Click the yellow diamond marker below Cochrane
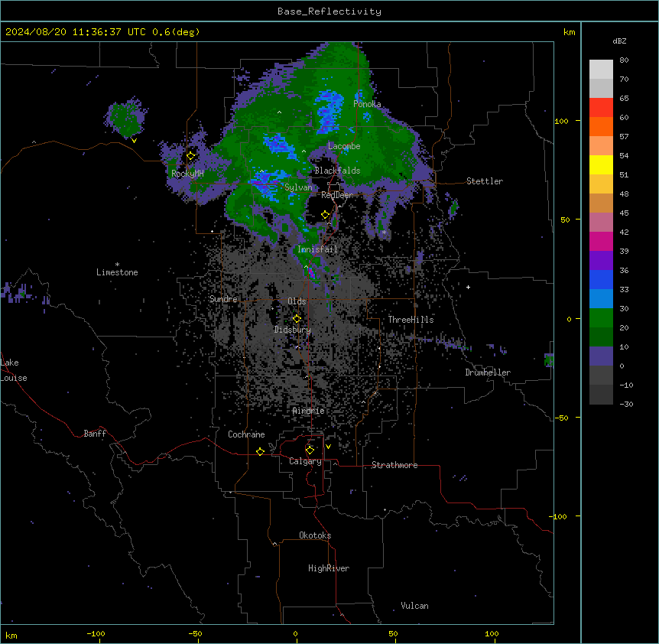This screenshot has height=644, width=659. tap(260, 451)
